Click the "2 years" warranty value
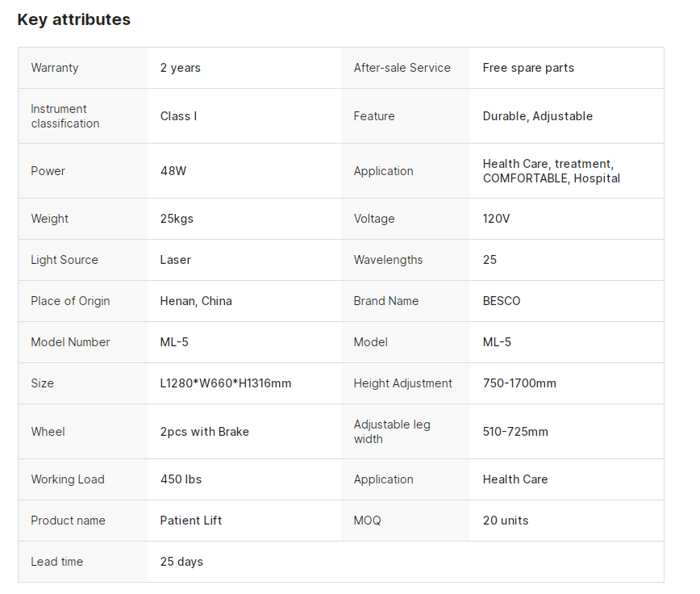Screen dimensions: 700x594 tap(181, 68)
